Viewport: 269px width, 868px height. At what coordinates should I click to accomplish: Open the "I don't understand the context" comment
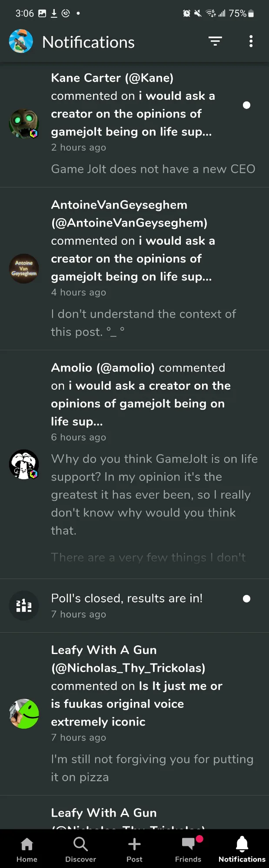pos(143,322)
